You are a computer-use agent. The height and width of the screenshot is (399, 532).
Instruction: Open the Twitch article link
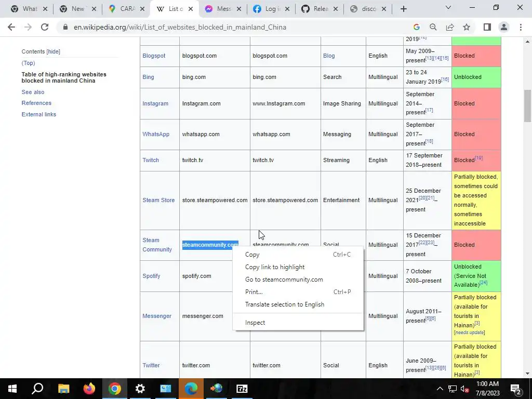[151, 160]
